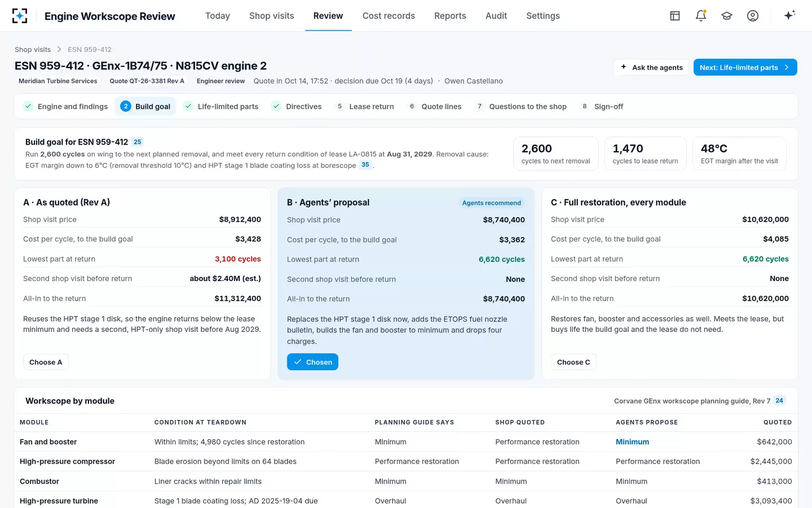Open the Reports tab
Image resolution: width=812 pixels, height=508 pixels.
tap(450, 16)
